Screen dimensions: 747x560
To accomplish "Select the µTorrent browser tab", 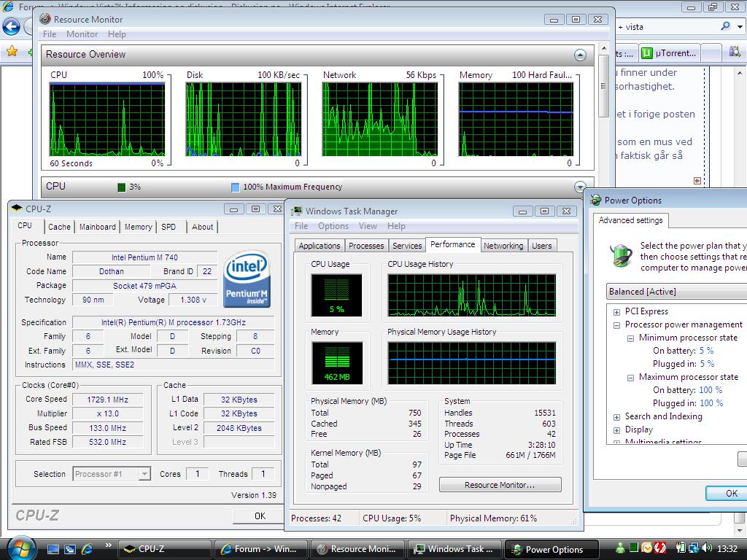I will [669, 53].
